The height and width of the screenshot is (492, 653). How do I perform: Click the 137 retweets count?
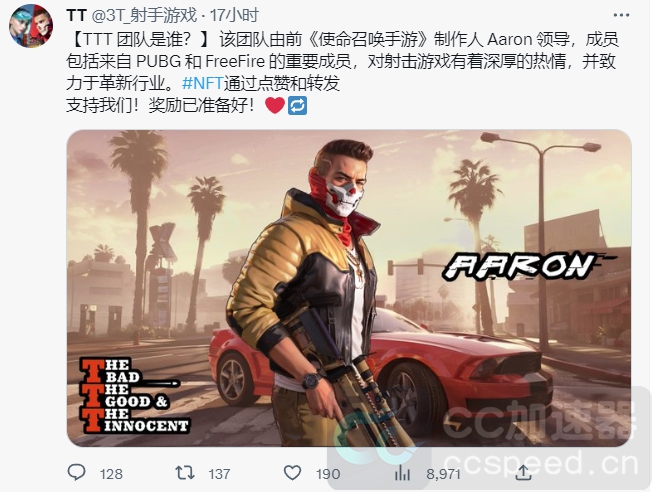tap(219, 474)
